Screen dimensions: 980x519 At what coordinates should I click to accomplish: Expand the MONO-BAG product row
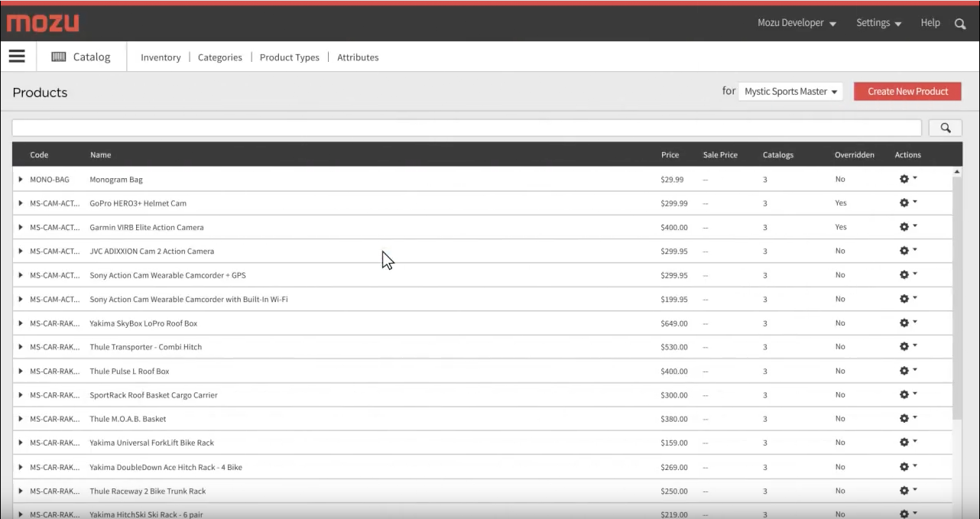click(21, 180)
